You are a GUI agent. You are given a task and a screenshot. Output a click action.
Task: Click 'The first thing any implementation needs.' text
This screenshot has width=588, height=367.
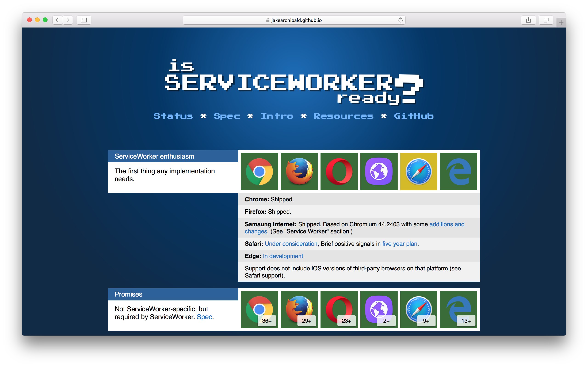pos(165,175)
